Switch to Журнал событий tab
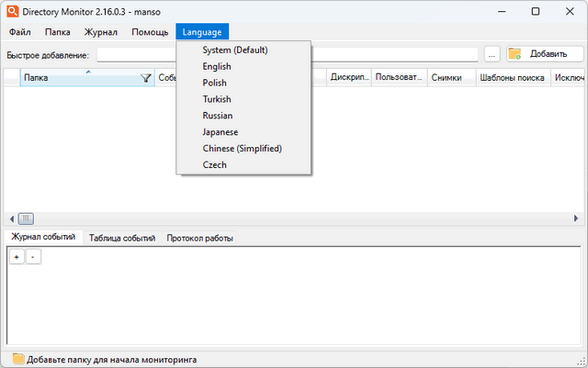 tap(43, 237)
